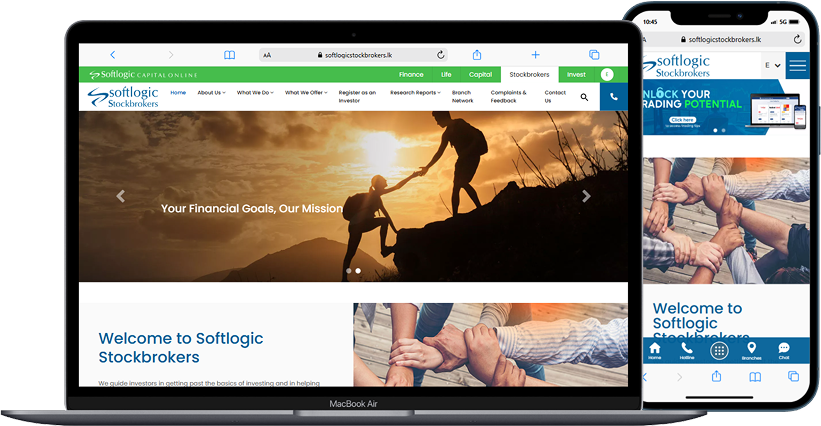Tap the AA reader text-size button in MacBook Safari
Screen dimensions: 821x426
pyautogui.click(x=267, y=55)
